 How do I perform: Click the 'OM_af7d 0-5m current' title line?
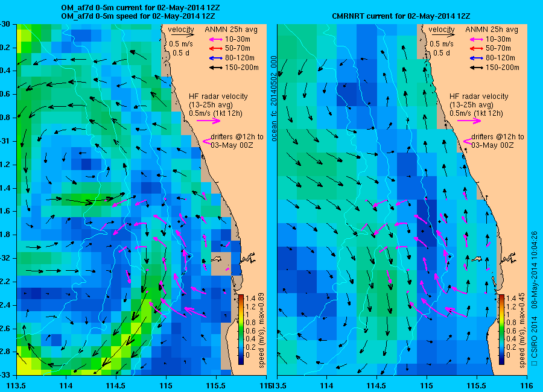pyautogui.click(x=140, y=8)
